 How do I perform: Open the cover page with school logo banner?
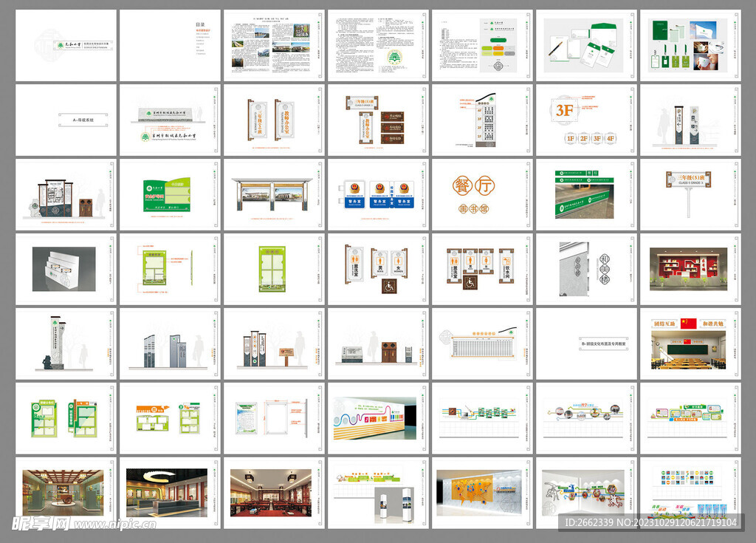pos(66,45)
